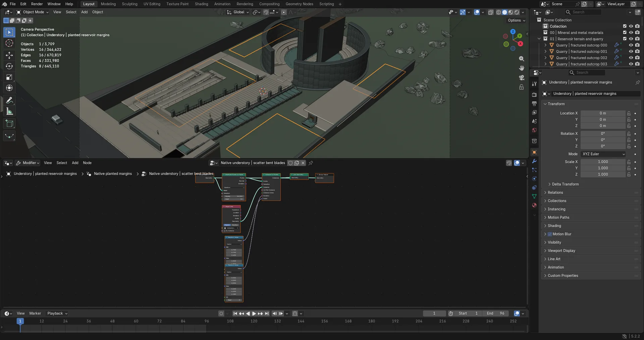Toggle the Motion Blur checkbox

click(550, 234)
